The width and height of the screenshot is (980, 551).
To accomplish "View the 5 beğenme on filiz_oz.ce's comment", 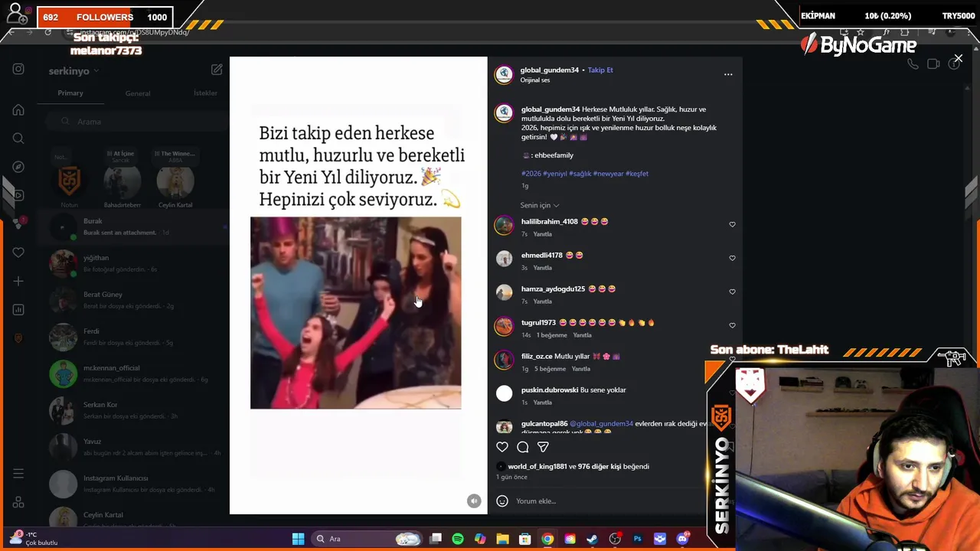I will point(550,369).
